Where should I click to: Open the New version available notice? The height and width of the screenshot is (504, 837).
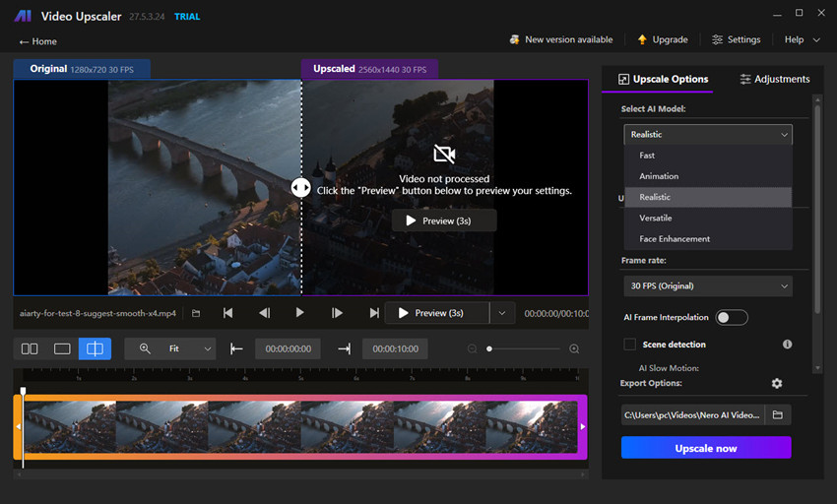[561, 39]
